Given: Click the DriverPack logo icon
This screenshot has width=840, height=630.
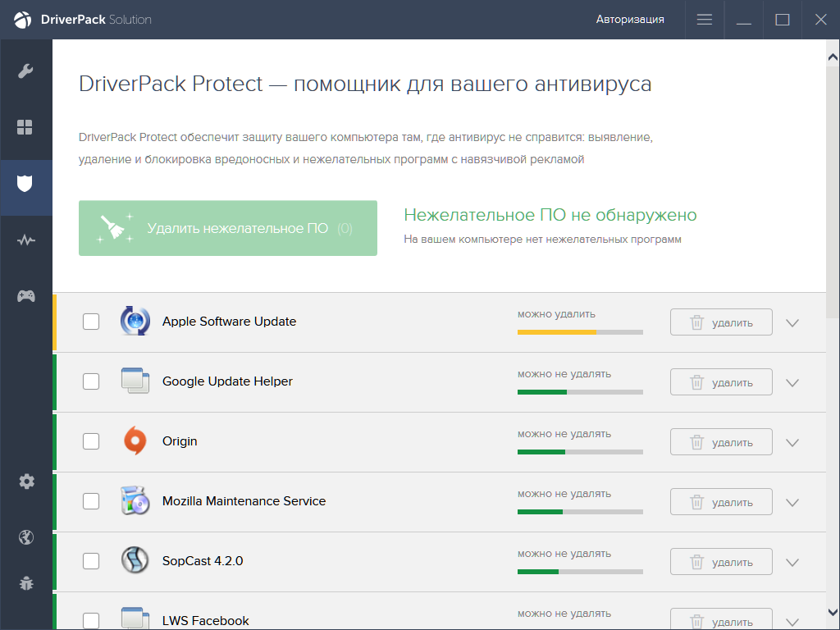Looking at the screenshot, I should click(x=22, y=20).
